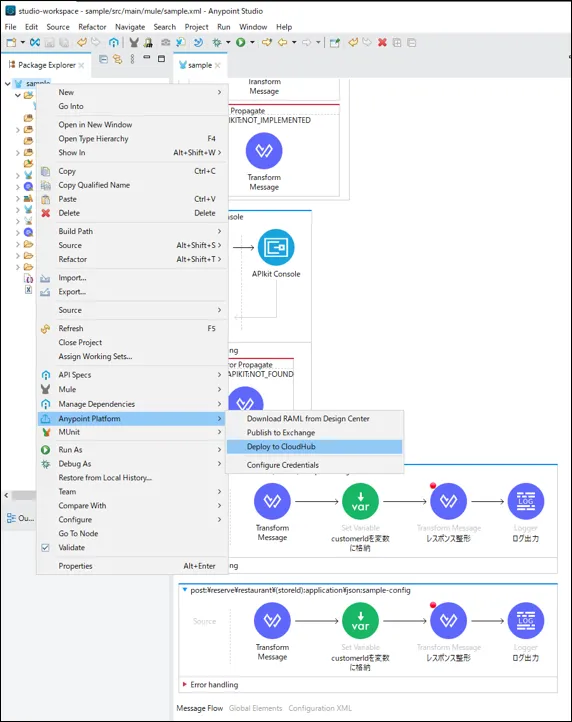Image resolution: width=572 pixels, height=722 pixels.
Task: Expand the Build Path submenu
Action: click(133, 231)
